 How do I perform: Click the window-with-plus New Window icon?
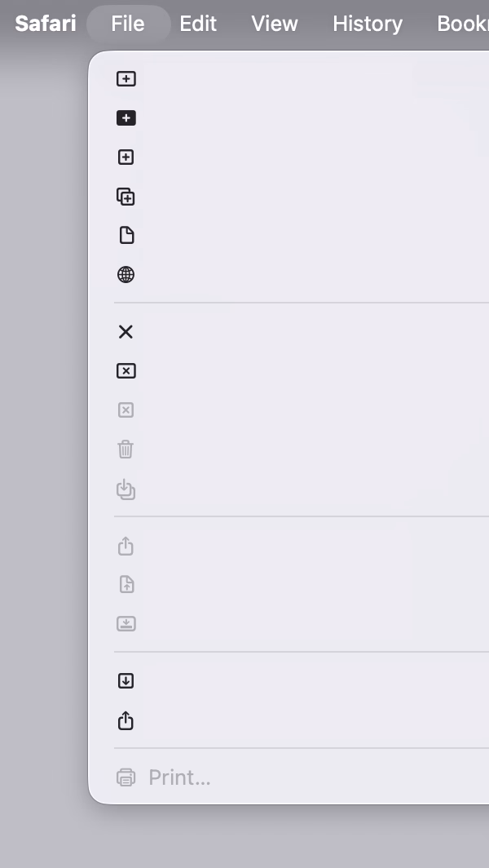pyautogui.click(x=126, y=79)
